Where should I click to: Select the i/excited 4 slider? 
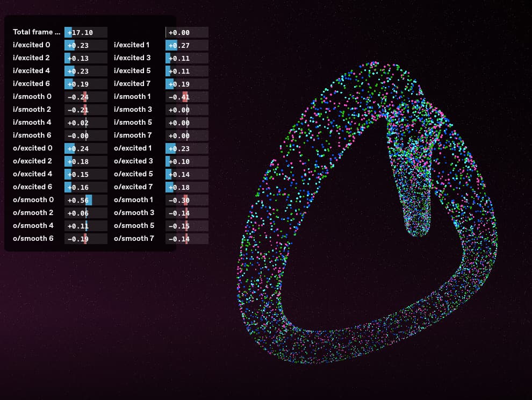[x=86, y=71]
